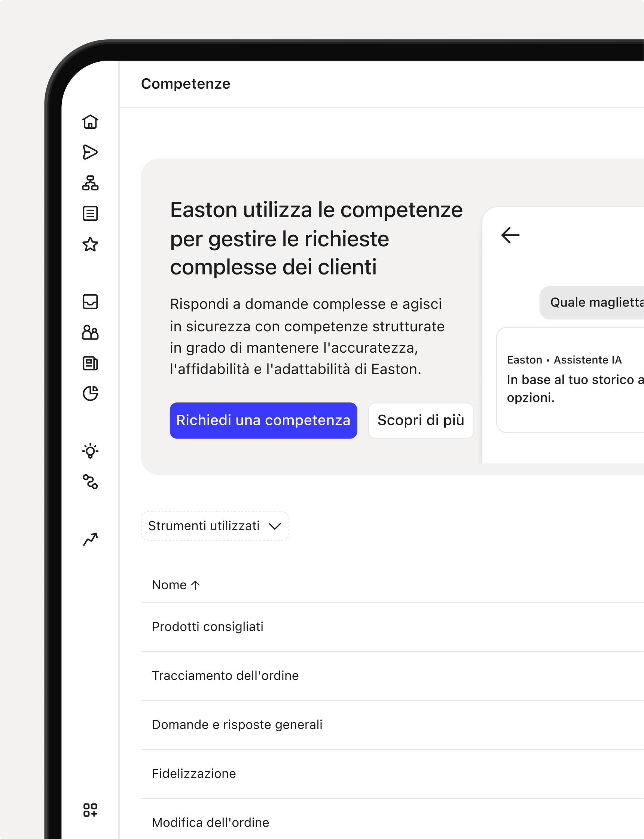Sort by Nome column header
The width and height of the screenshot is (644, 839).
(x=176, y=585)
